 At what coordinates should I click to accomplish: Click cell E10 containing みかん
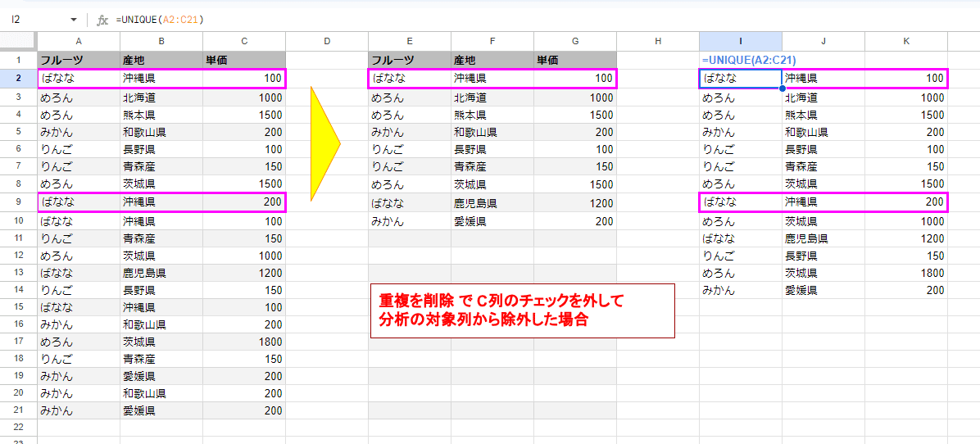(x=410, y=221)
